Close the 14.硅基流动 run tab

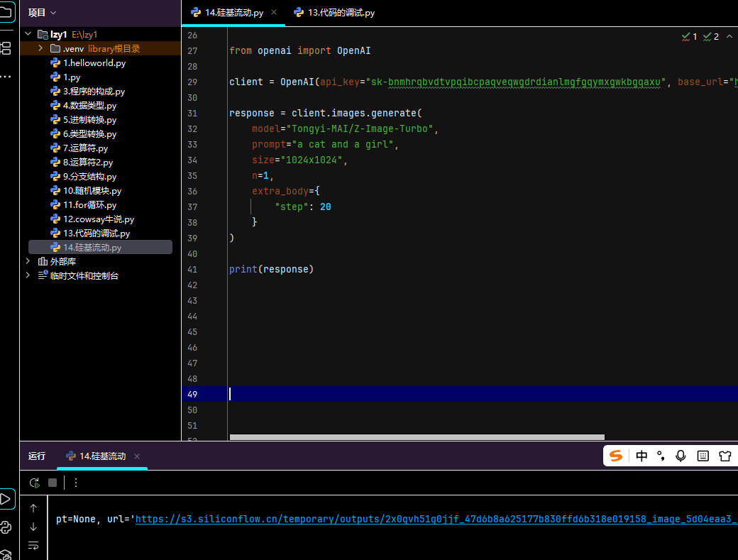pyautogui.click(x=137, y=456)
